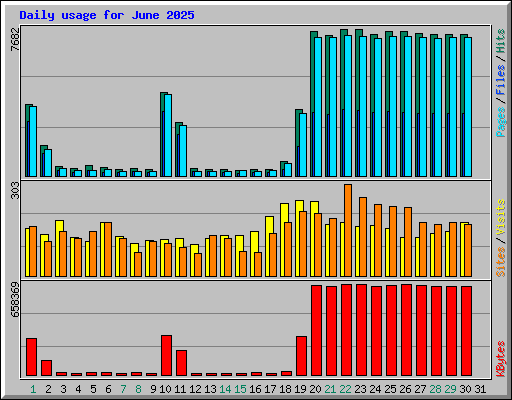512x400 pixels.
Task: Select day label '13' on the axis
Action: pyautogui.click(x=210, y=389)
